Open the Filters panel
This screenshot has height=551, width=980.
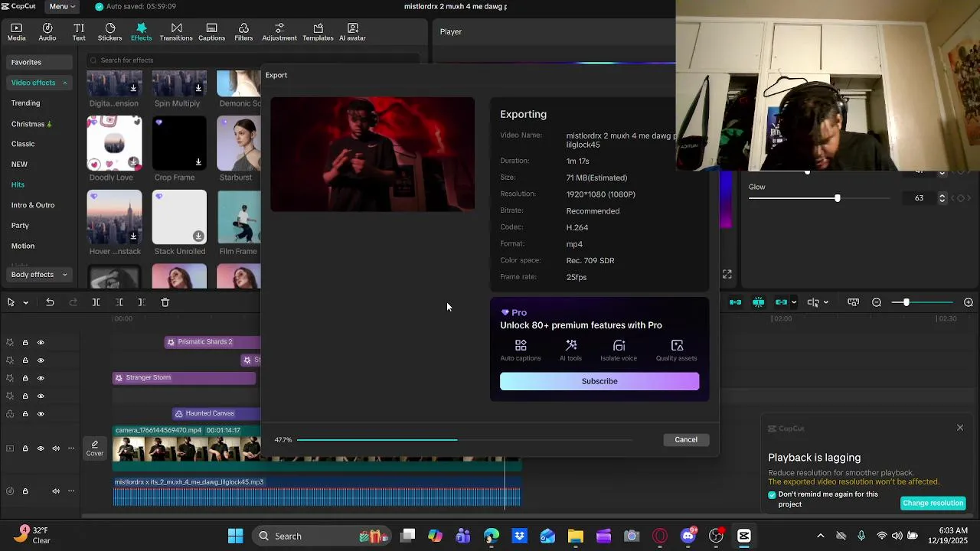(243, 32)
